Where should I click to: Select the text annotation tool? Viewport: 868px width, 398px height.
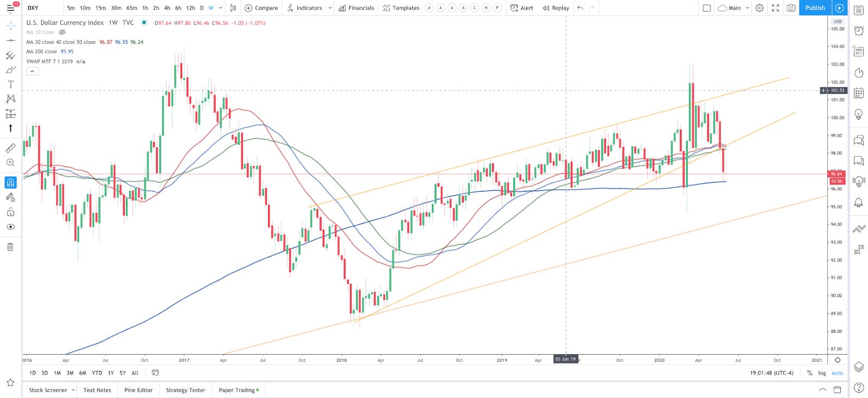coord(10,85)
